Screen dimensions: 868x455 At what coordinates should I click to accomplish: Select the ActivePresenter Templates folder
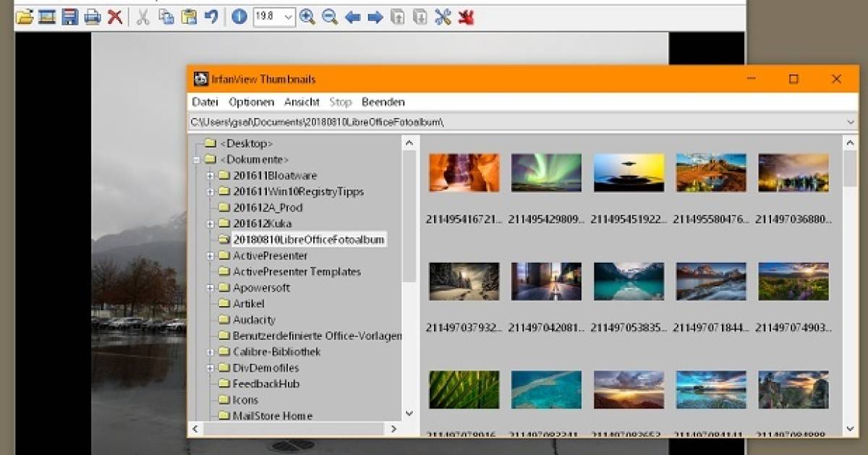[297, 271]
